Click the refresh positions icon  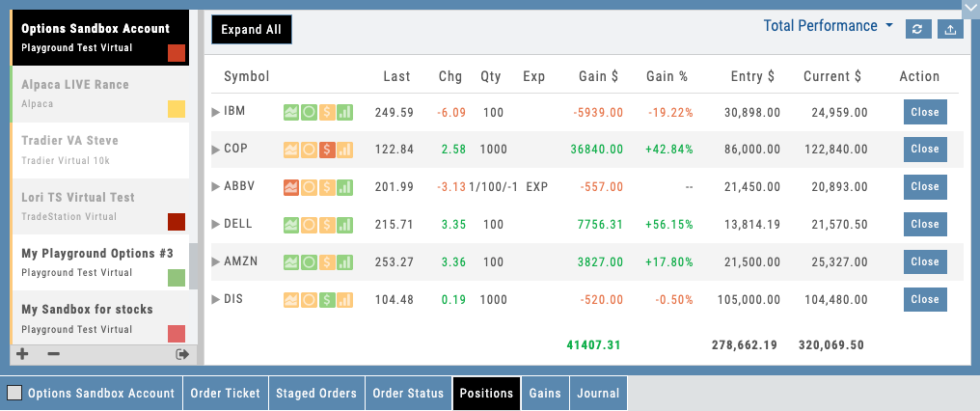click(919, 29)
